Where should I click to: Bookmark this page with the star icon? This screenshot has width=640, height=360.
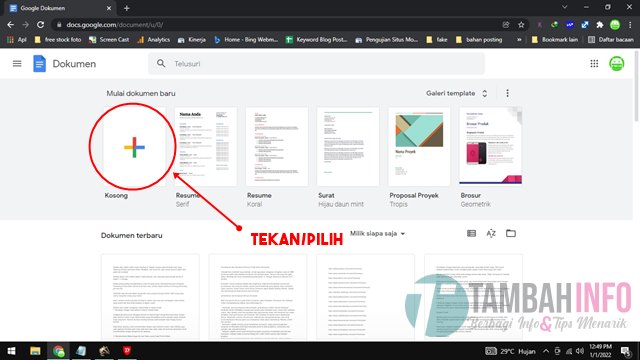point(521,25)
